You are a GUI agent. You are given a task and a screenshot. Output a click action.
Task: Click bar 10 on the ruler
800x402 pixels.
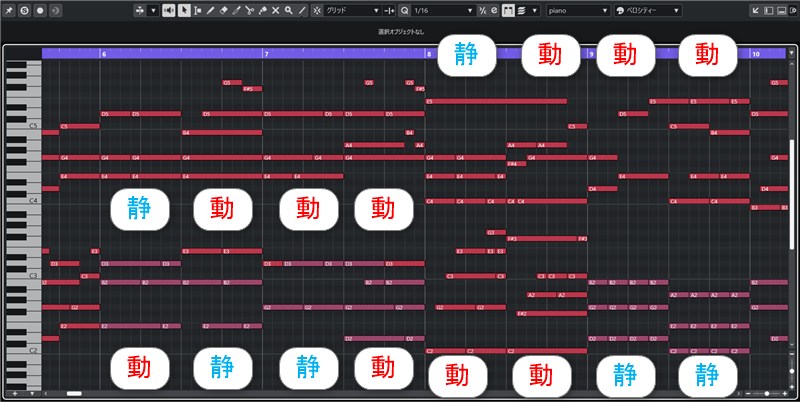click(x=756, y=54)
